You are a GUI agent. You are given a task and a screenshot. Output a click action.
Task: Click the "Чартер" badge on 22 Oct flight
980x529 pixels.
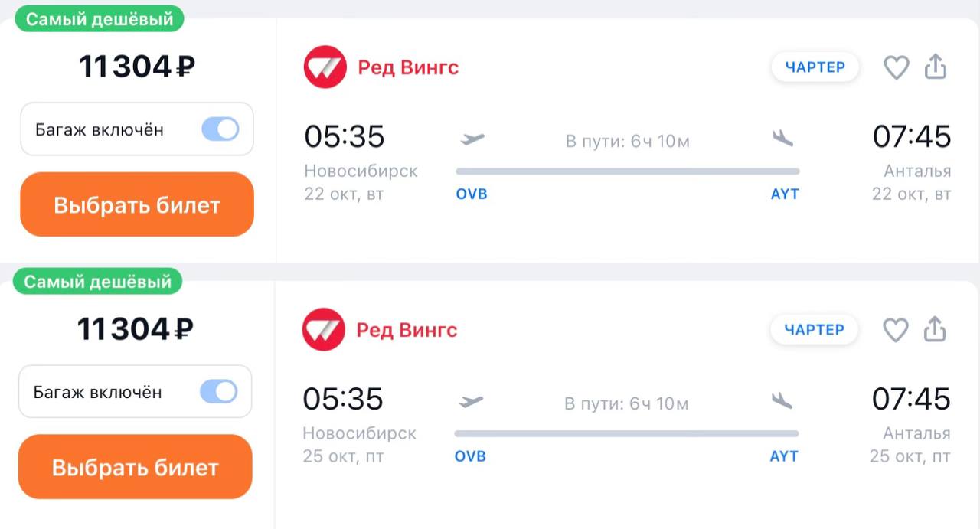(815, 67)
